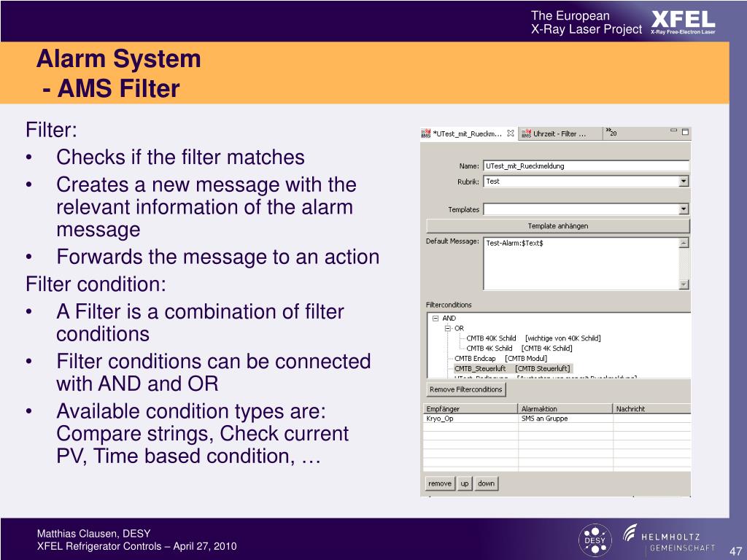The image size is (747, 560).
Task: Open the Uhrzeit - Filter tab
Action: 560,134
